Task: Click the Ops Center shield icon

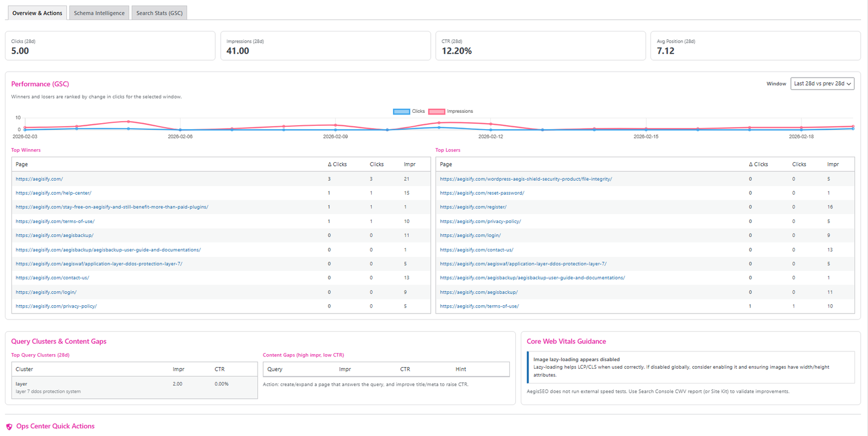Action: click(9, 427)
